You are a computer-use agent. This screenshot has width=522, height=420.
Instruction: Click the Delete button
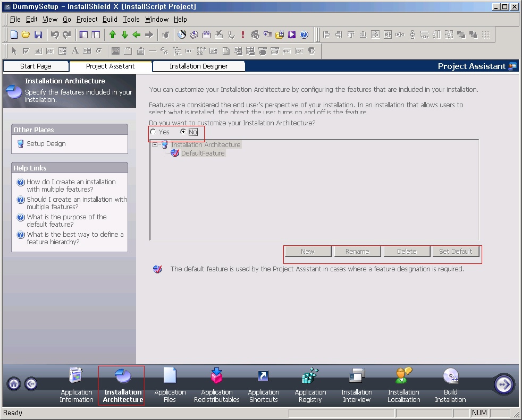point(407,251)
